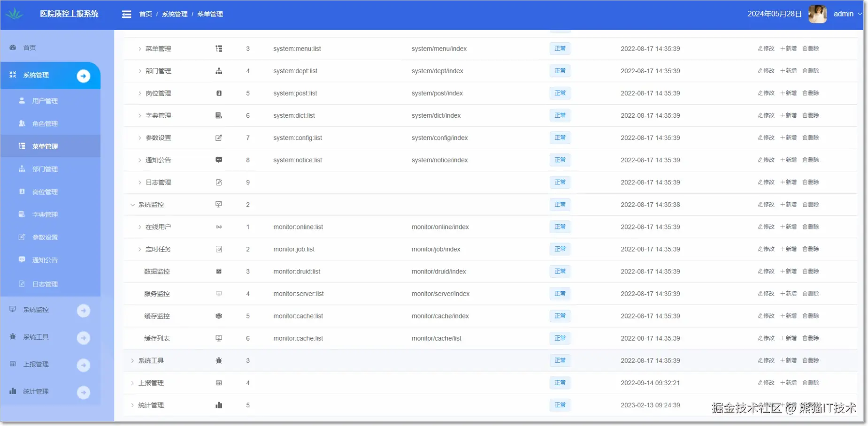The width and height of the screenshot is (868, 426).
Task: Click the screen icon in 缓存列表 row
Action: [x=219, y=338]
